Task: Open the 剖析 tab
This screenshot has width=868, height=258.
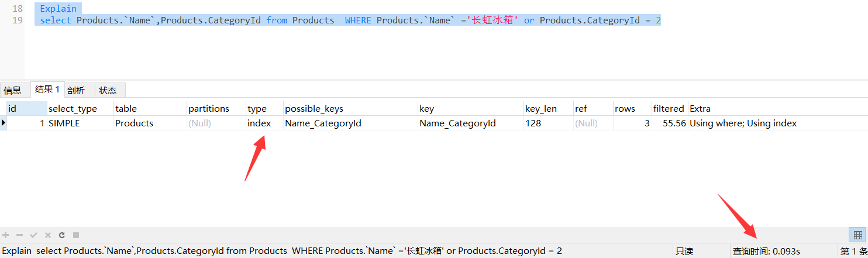Action: [x=76, y=90]
